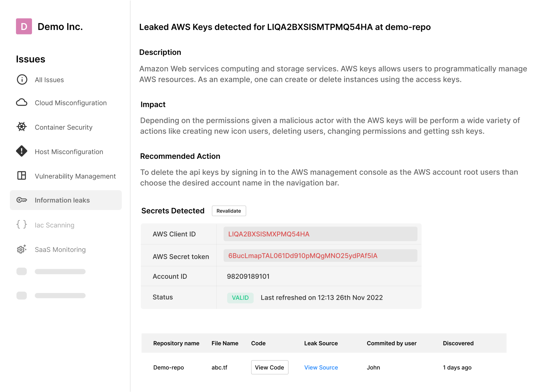Open the All Issues menu item
The height and width of the screenshot is (392, 554).
(49, 80)
